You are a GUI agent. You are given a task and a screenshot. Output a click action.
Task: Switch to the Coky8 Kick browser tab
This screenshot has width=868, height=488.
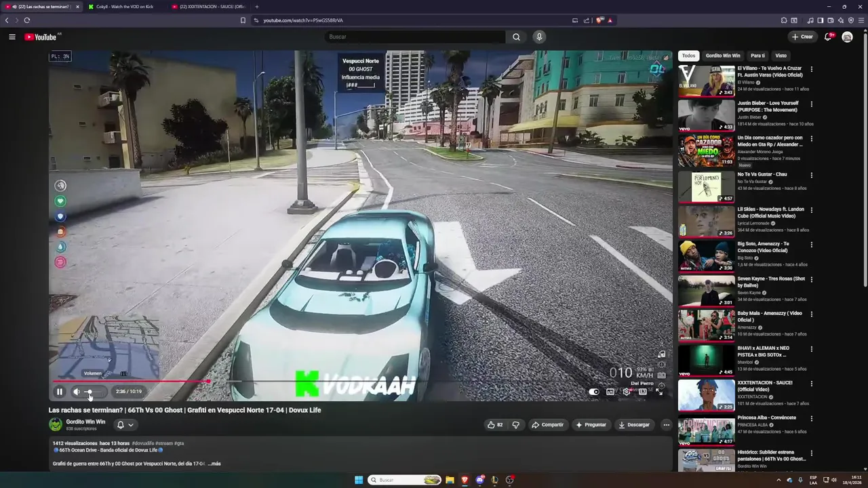click(x=124, y=6)
